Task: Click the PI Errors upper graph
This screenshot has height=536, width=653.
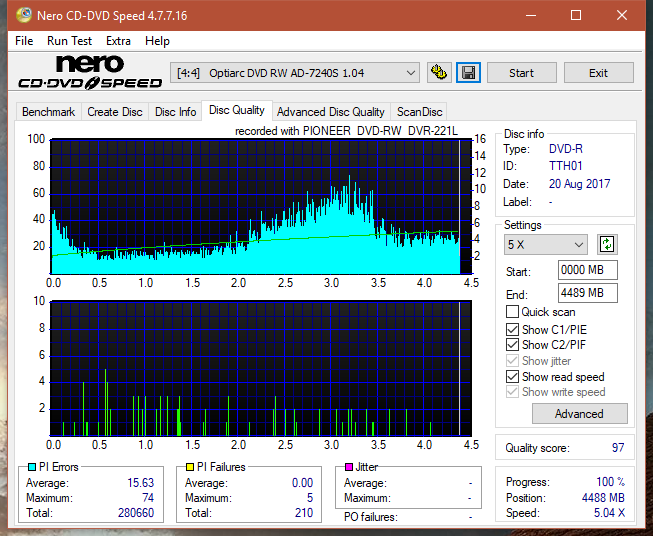Action: (x=261, y=207)
